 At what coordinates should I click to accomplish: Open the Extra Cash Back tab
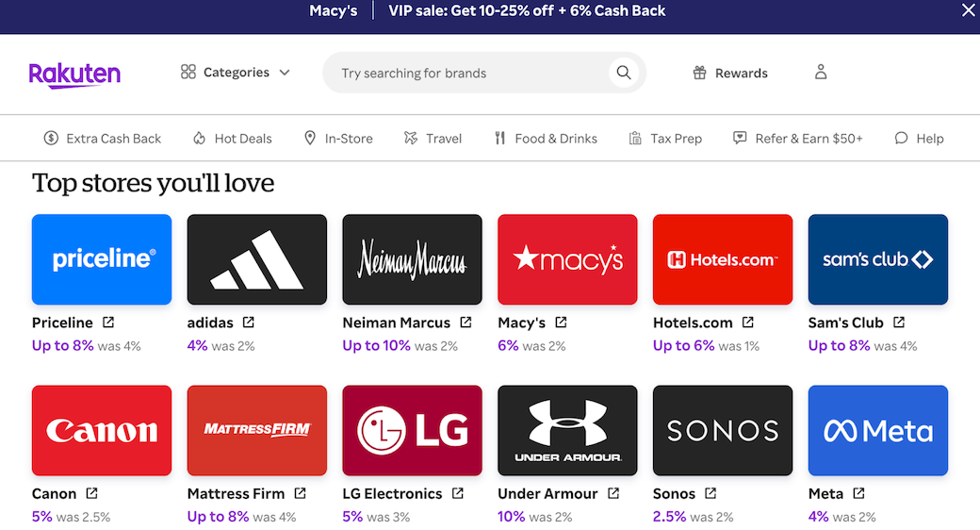click(x=103, y=139)
